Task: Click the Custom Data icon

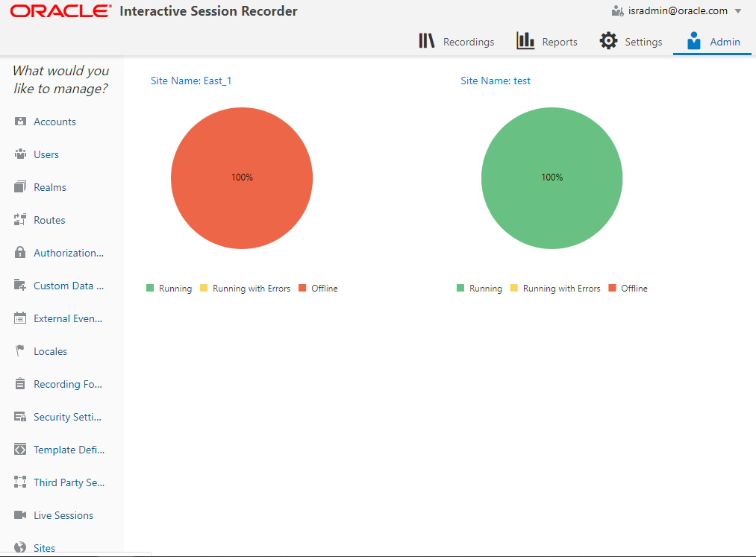Action: [20, 286]
